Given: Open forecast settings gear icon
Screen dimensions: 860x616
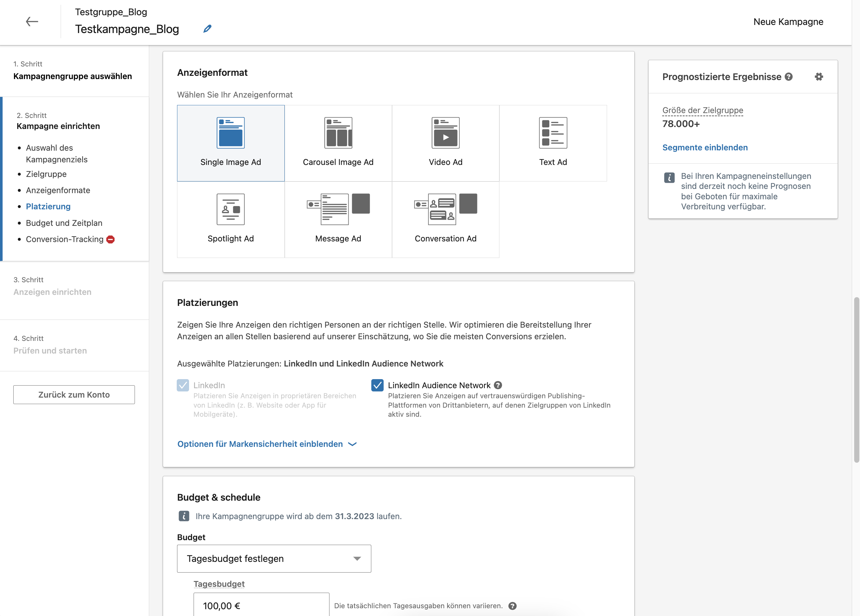Looking at the screenshot, I should [819, 76].
